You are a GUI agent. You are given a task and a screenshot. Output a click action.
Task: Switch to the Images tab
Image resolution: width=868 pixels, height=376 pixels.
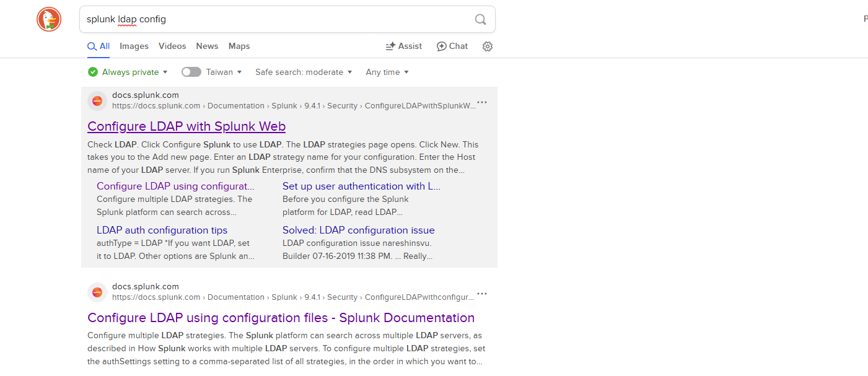(x=134, y=46)
